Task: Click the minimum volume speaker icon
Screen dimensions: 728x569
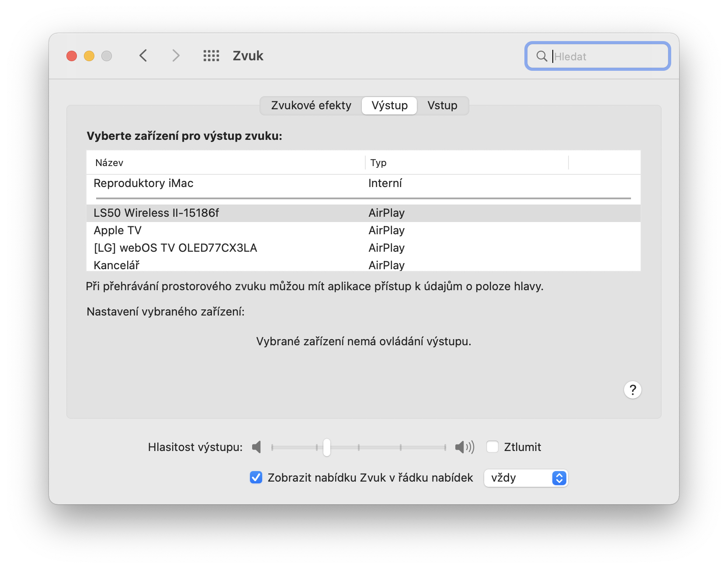Action: pyautogui.click(x=257, y=447)
